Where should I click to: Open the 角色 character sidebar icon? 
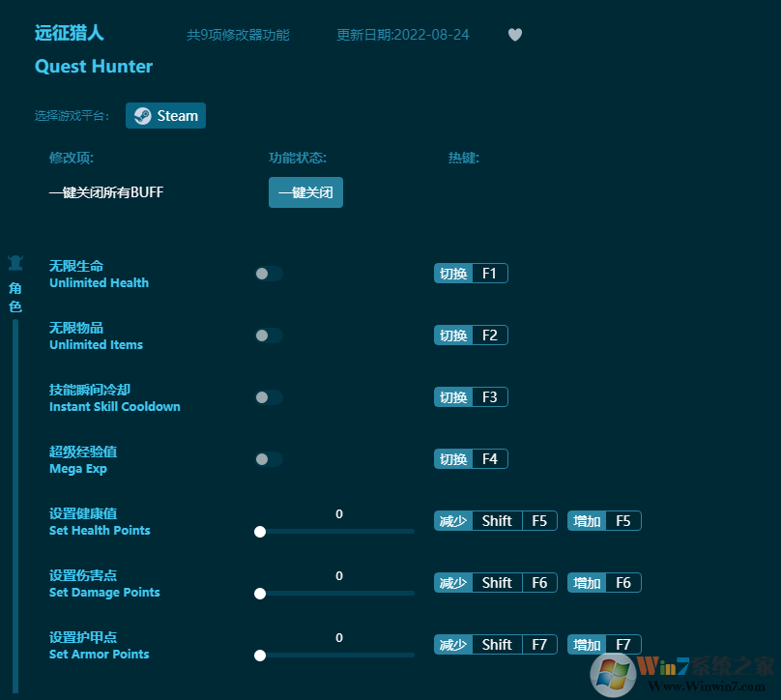[15, 262]
